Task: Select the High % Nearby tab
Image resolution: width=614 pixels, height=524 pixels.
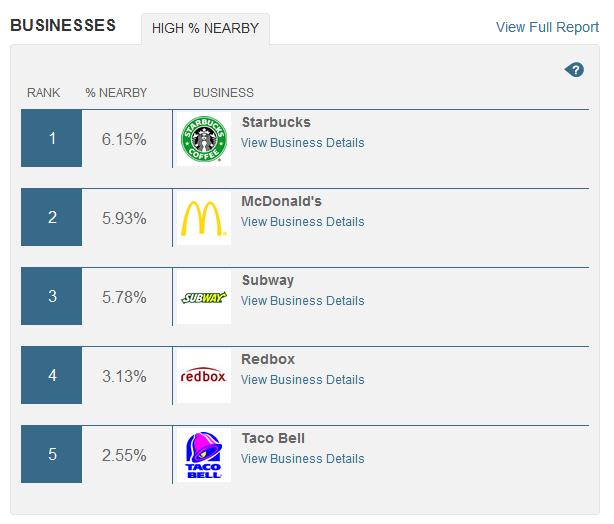Action: tap(205, 28)
